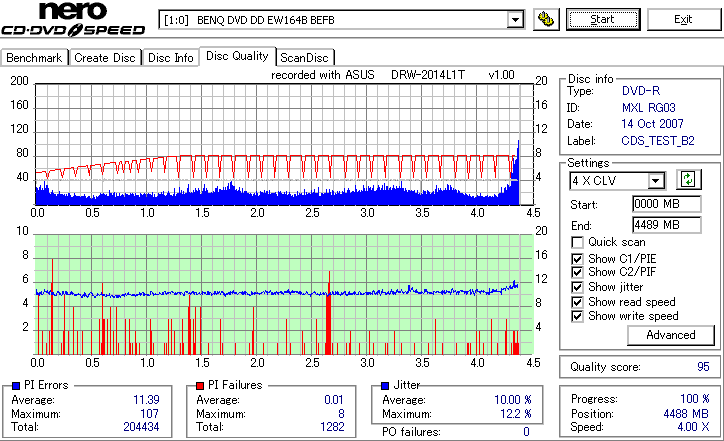The height and width of the screenshot is (441, 724).
Task: Click the Position value 4488 MB
Action: pyautogui.click(x=686, y=413)
